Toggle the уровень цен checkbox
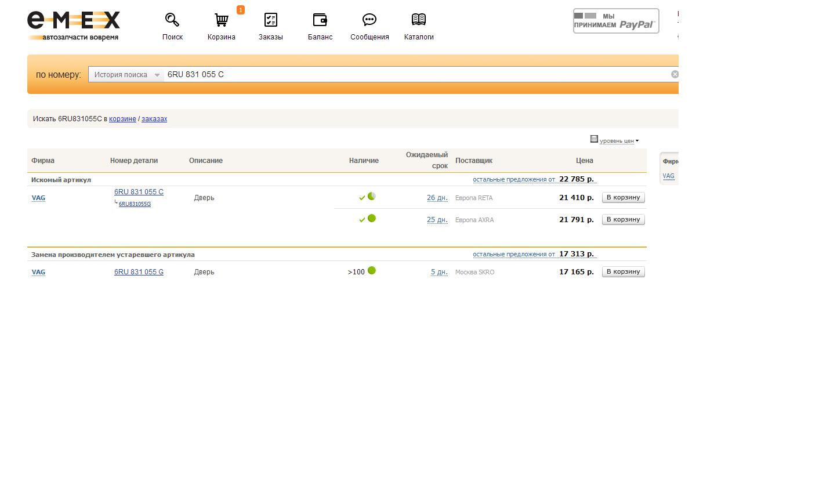Image resolution: width=819 pixels, height=504 pixels. coord(594,139)
